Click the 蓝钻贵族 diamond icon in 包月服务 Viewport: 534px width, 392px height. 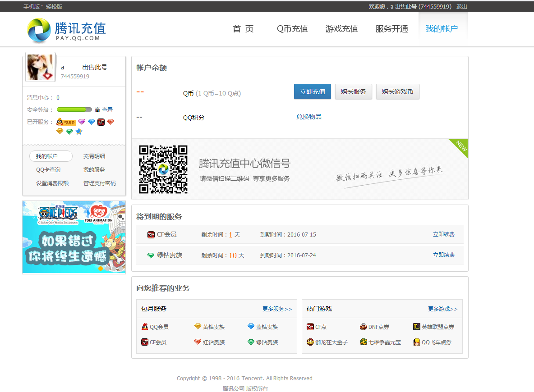(x=251, y=327)
